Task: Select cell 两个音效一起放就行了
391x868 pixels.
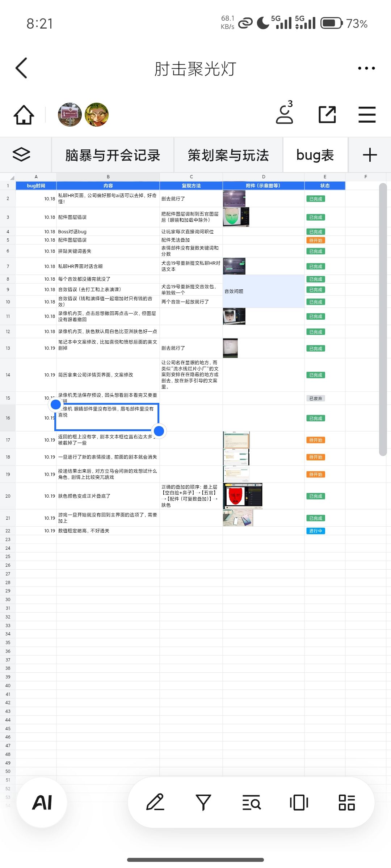Action: pyautogui.click(x=191, y=302)
